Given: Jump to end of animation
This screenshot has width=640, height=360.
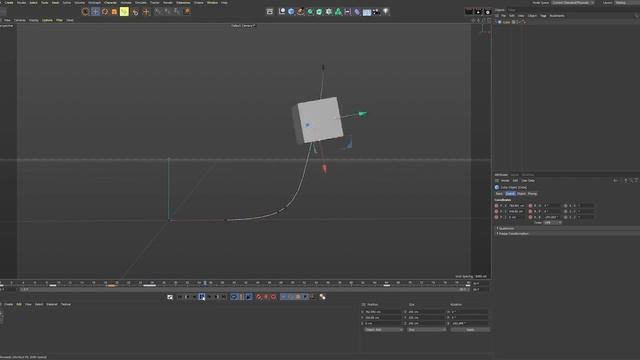Looking at the screenshot, I should [224, 297].
